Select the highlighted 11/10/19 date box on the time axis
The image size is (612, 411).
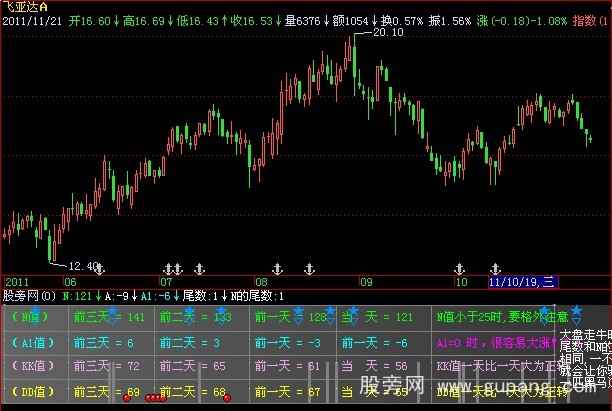pyautogui.click(x=523, y=282)
